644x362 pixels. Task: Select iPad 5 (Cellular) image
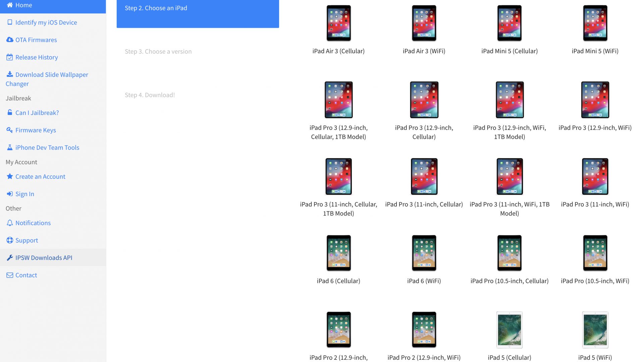(509, 330)
